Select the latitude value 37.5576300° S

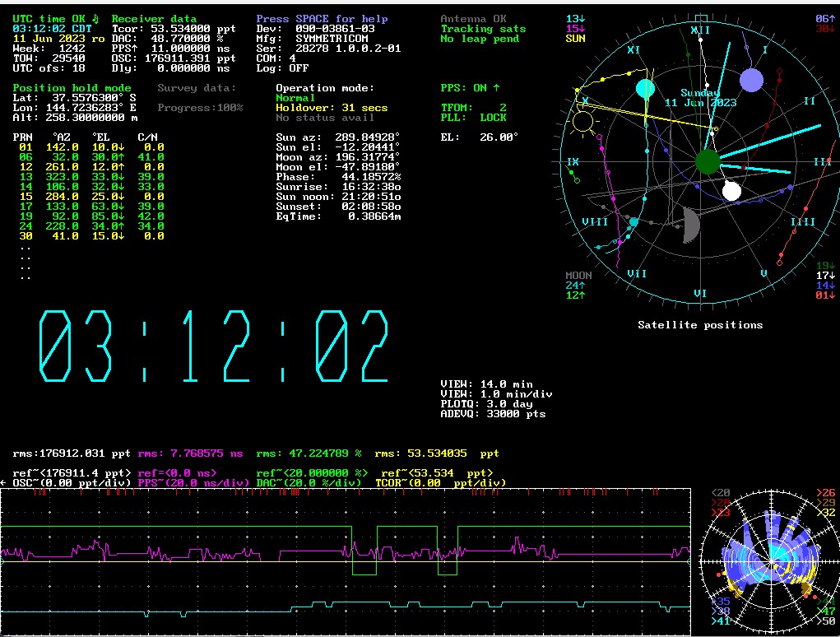point(95,97)
